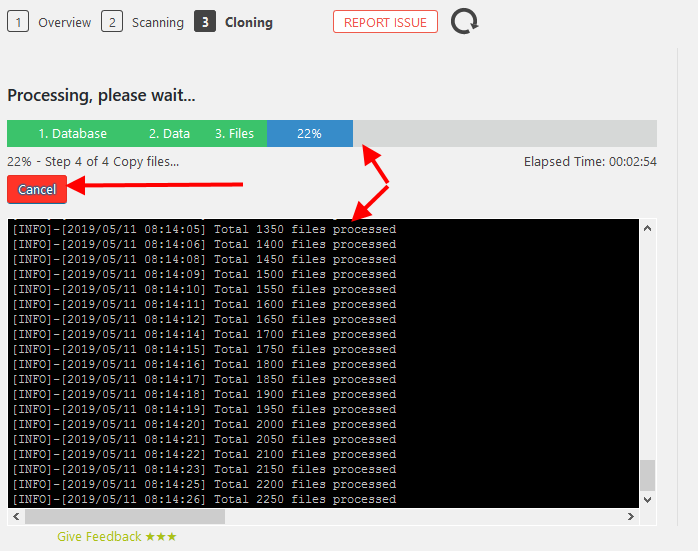Click the log scroll up arrow

(x=648, y=228)
